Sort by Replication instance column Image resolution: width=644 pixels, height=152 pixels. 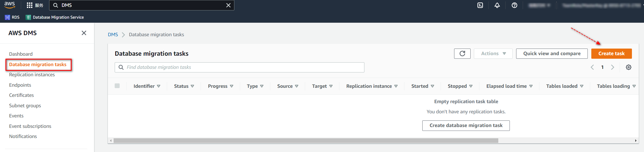[372, 86]
